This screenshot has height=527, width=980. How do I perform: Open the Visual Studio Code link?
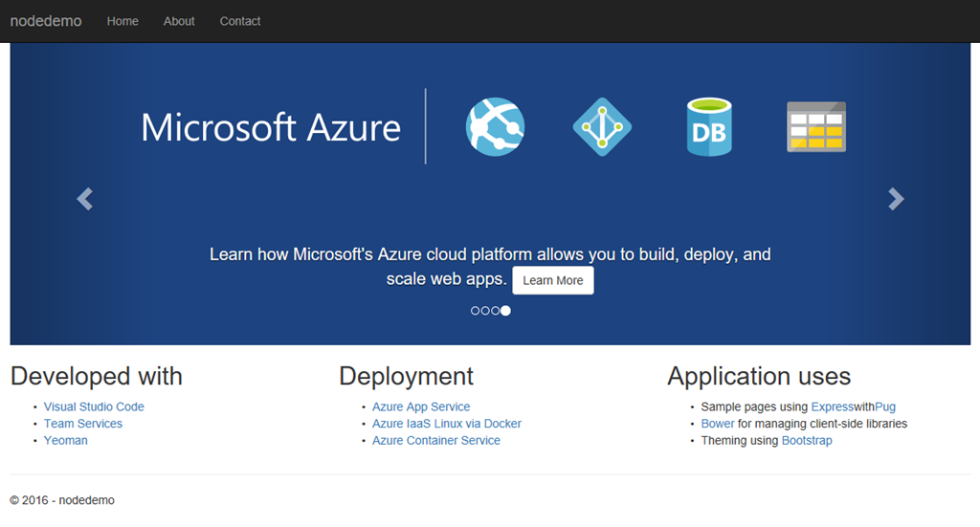point(94,406)
